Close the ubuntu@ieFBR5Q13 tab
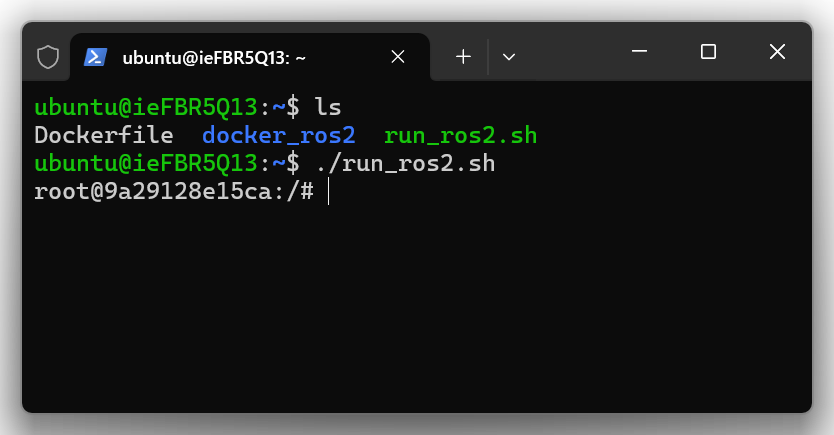834x435 pixels. tap(398, 57)
